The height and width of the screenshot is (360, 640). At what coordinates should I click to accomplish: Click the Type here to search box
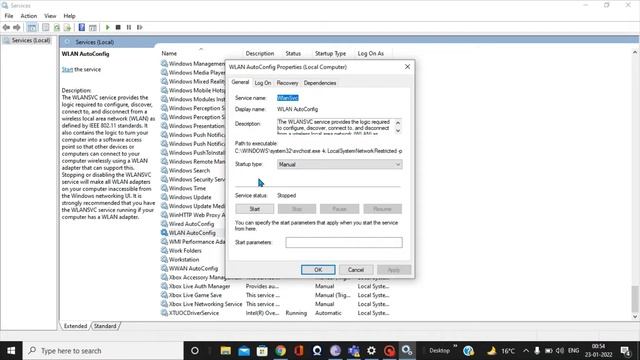tap(103, 351)
